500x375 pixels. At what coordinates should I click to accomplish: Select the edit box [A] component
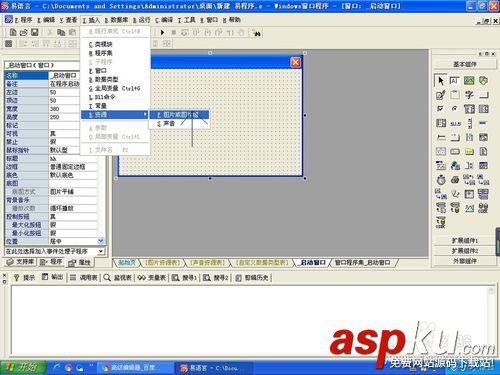(x=455, y=81)
